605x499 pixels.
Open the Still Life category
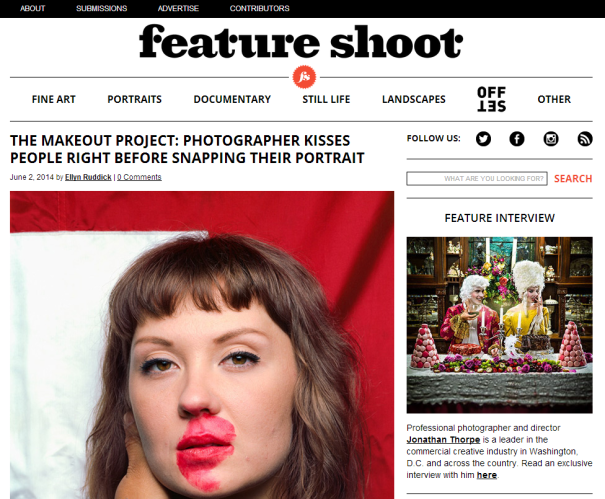(326, 100)
